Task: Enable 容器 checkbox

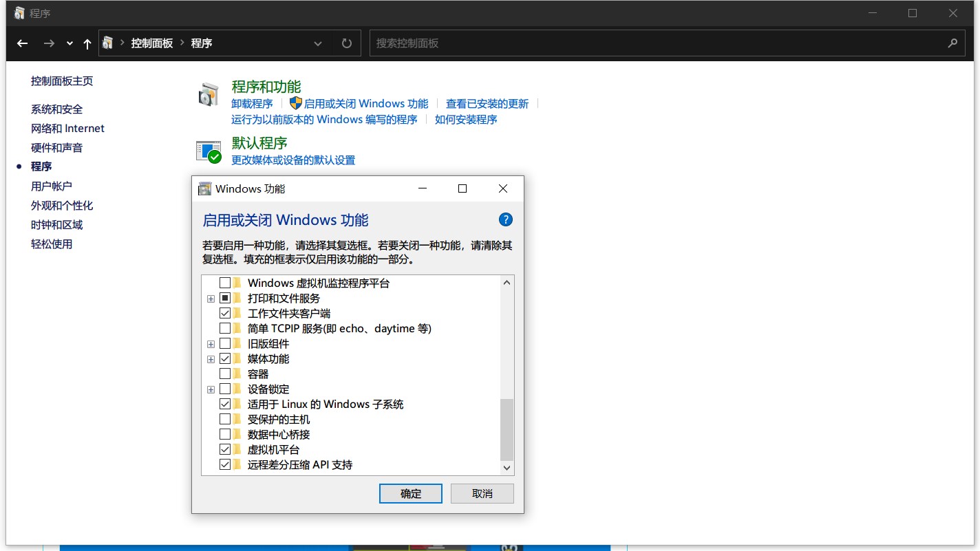Action: (225, 374)
